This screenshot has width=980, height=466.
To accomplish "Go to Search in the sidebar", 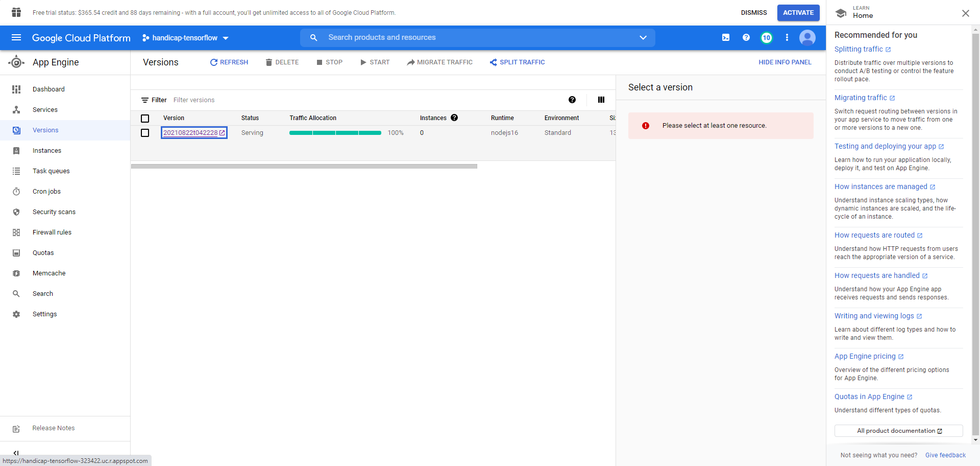I will [x=65, y=294].
